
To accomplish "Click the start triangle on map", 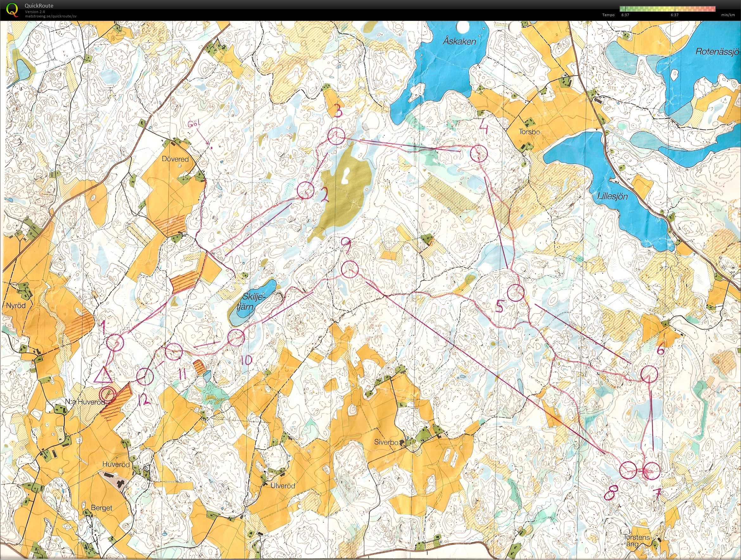I will point(103,375).
